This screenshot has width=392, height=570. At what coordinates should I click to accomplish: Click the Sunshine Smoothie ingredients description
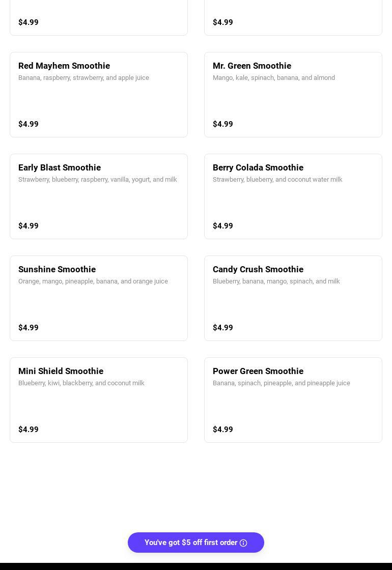click(x=93, y=281)
